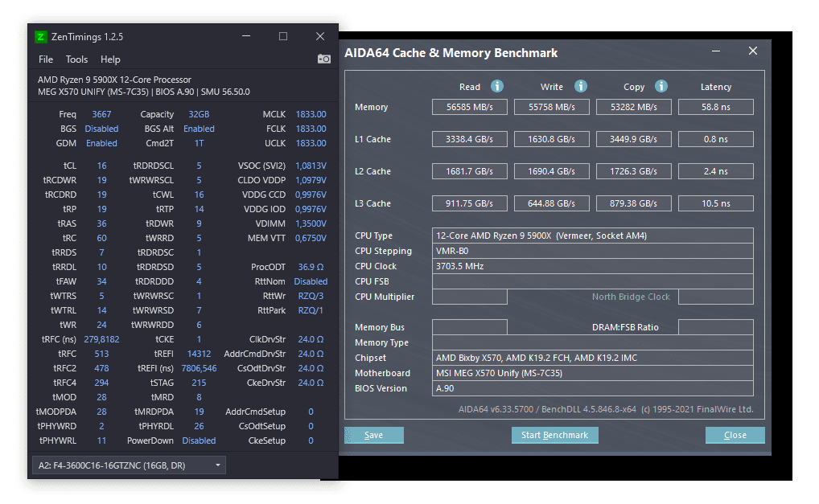This screenshot has height=504, width=819.
Task: Click the L3 Cache Copy value 879.38 GB/s
Action: [634, 203]
